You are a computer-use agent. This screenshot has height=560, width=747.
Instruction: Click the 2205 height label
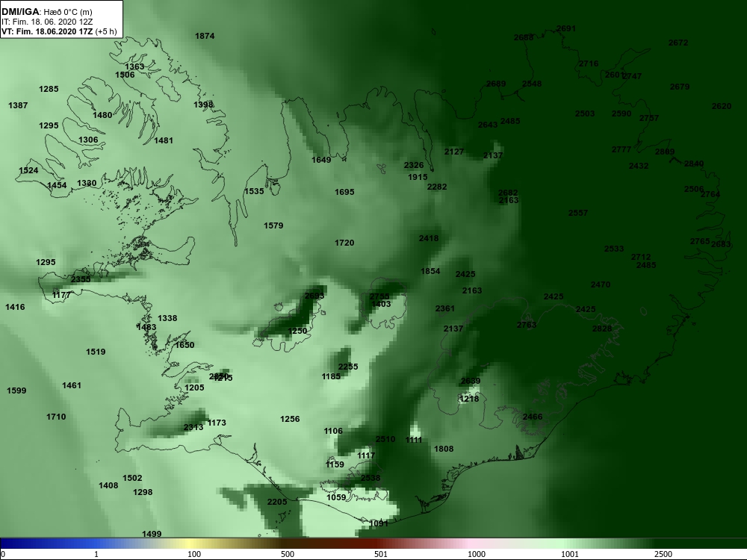pyautogui.click(x=277, y=502)
